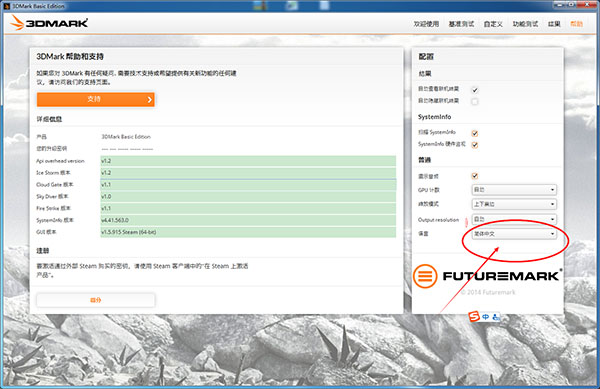The image size is (600, 389).
Task: Click the white button below the Steam activation note
Action: coord(96,300)
